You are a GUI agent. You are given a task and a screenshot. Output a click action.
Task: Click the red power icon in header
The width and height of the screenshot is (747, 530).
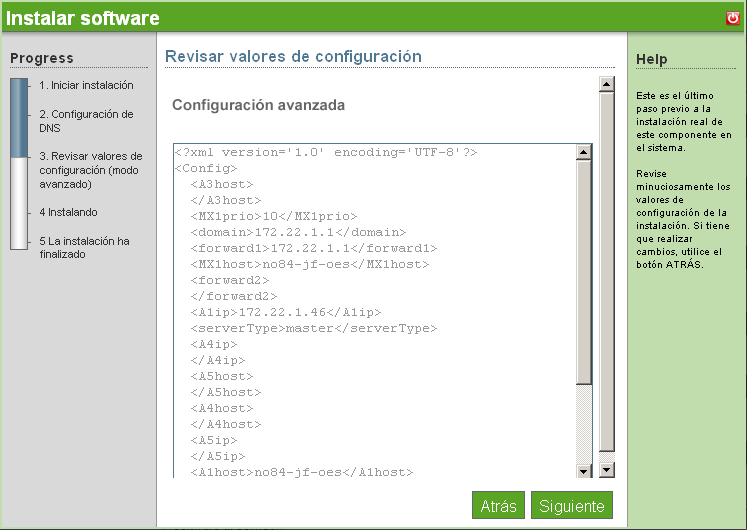tap(733, 18)
